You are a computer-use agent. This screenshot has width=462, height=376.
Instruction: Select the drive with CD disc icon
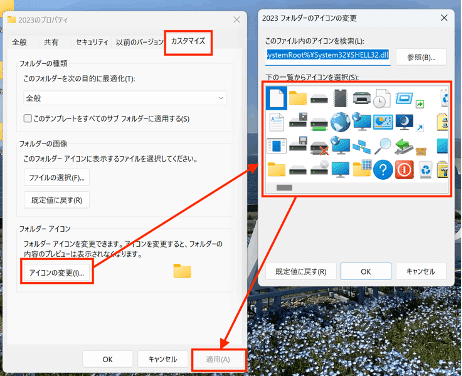click(319, 168)
